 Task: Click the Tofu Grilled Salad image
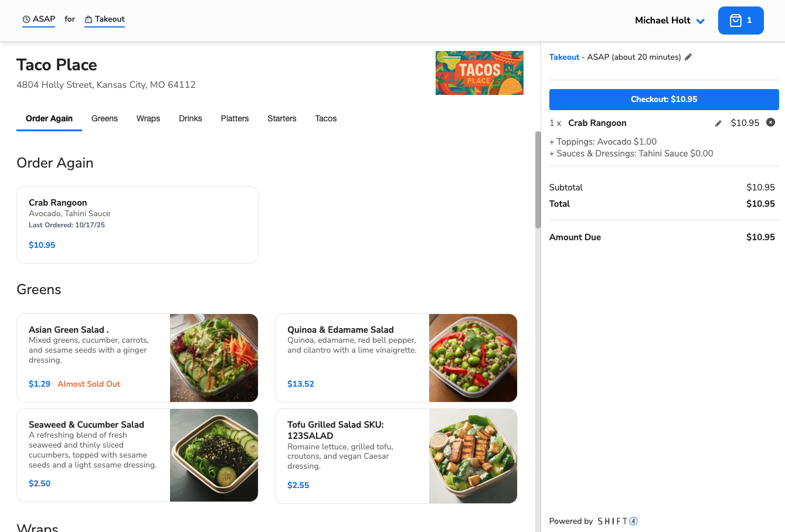[x=473, y=456]
